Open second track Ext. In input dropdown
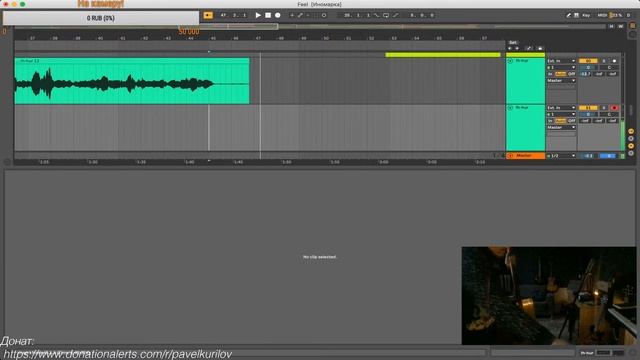Viewport: 640px width, 360px height. point(561,108)
